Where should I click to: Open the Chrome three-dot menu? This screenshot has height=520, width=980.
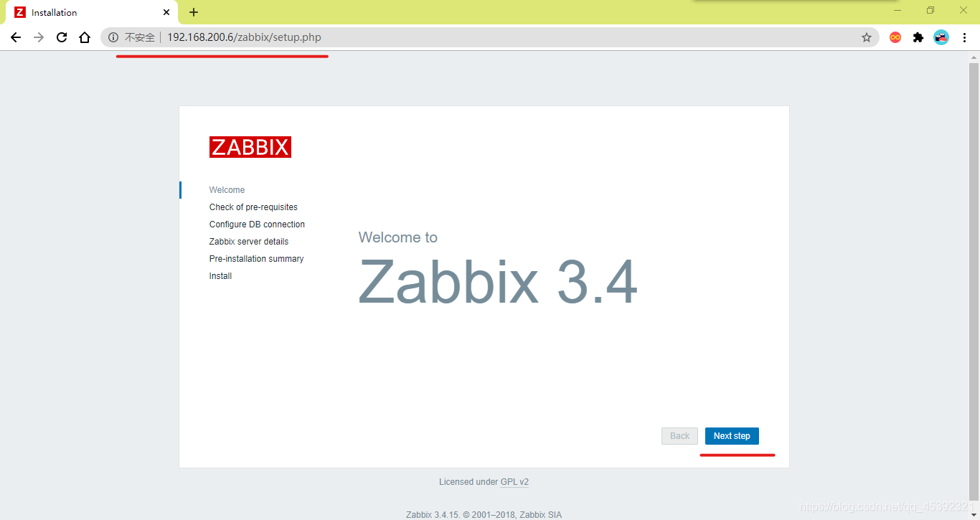click(964, 37)
